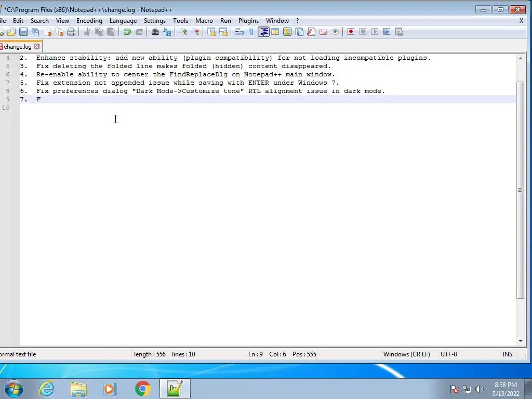
Task: Click the volume speaker tray icon
Action: pyautogui.click(x=480, y=389)
